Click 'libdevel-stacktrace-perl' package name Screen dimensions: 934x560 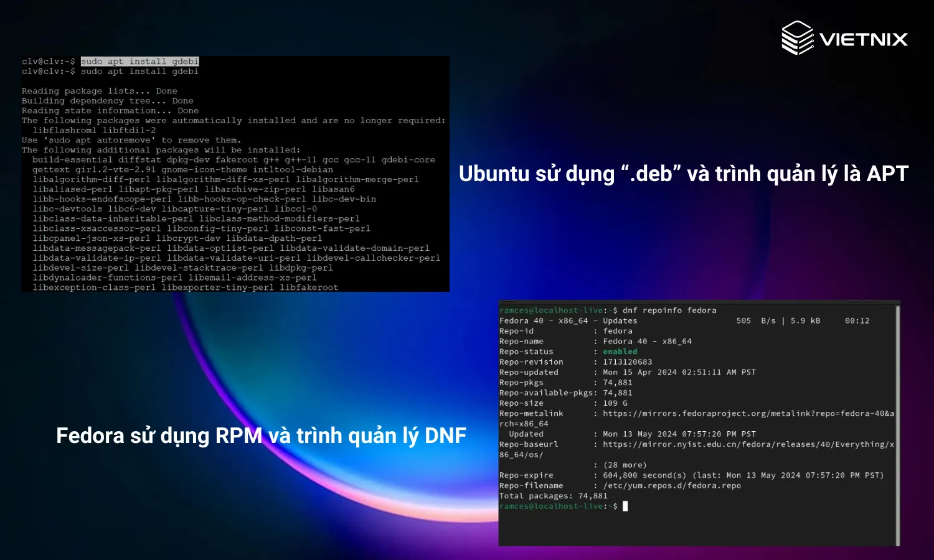(x=199, y=268)
